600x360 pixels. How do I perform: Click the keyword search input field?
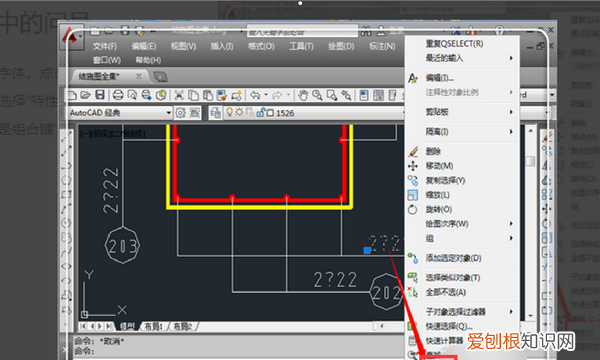click(x=302, y=32)
